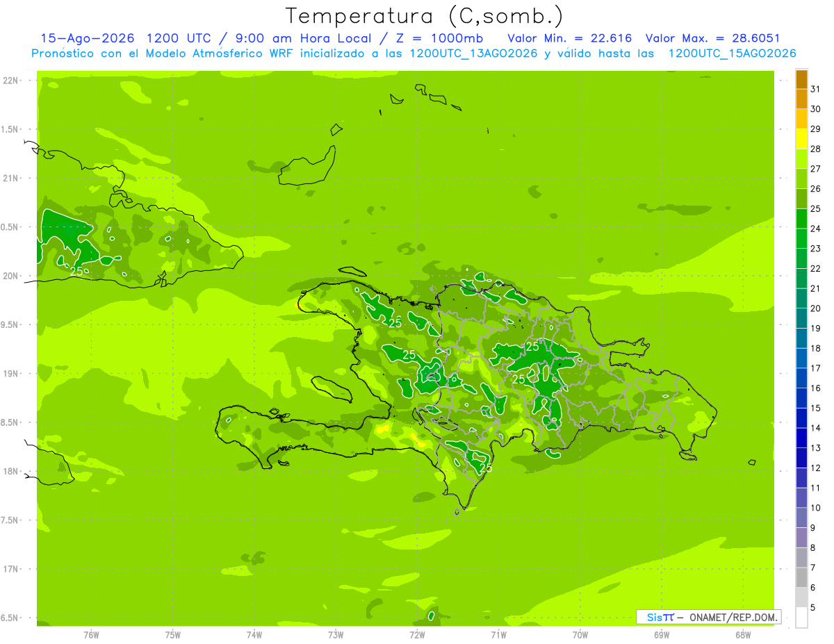This screenshot has width=834, height=644.
Task: Click the '71W' longitude label
Action: tap(498, 635)
